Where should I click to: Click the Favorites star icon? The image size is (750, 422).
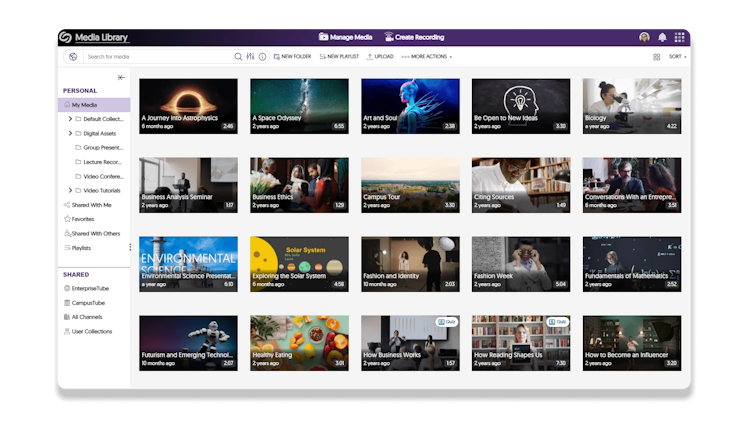click(67, 219)
